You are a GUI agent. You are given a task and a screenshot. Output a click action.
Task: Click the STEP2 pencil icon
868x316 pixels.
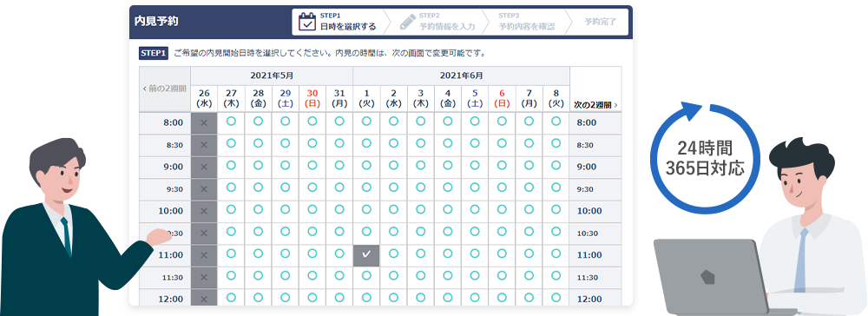pyautogui.click(x=407, y=22)
